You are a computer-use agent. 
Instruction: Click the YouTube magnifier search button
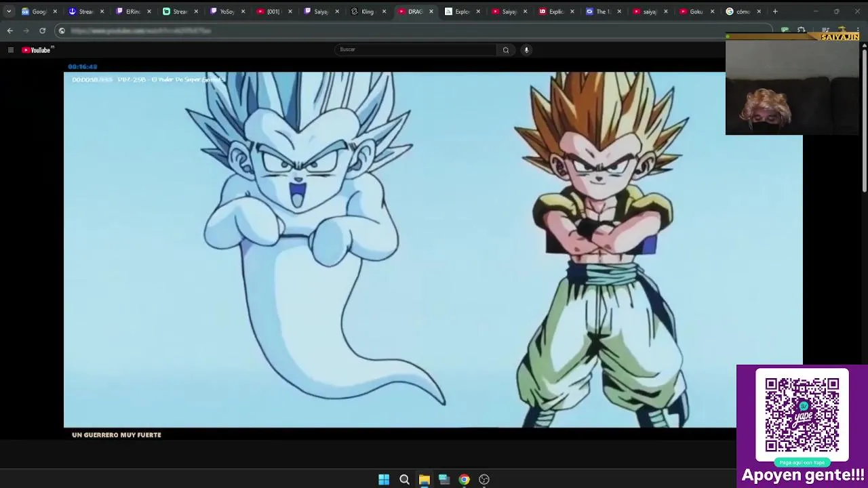(x=506, y=49)
